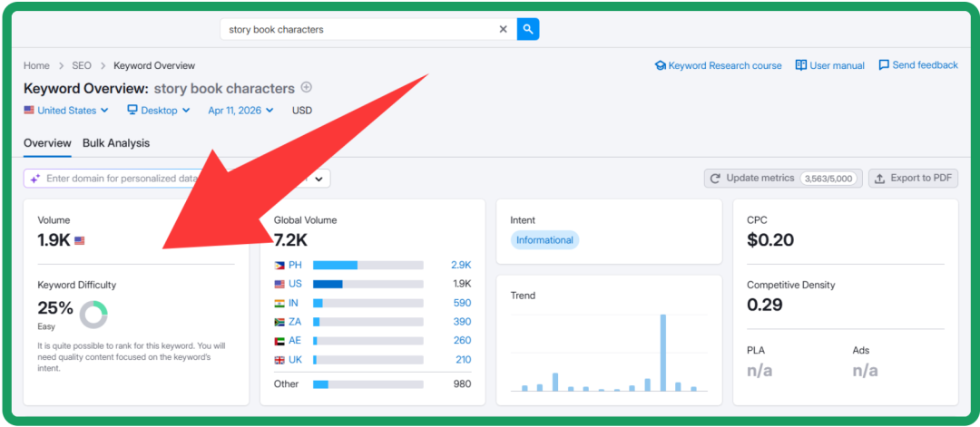
Task: Click the ZA volume value 390
Action: 463,322
